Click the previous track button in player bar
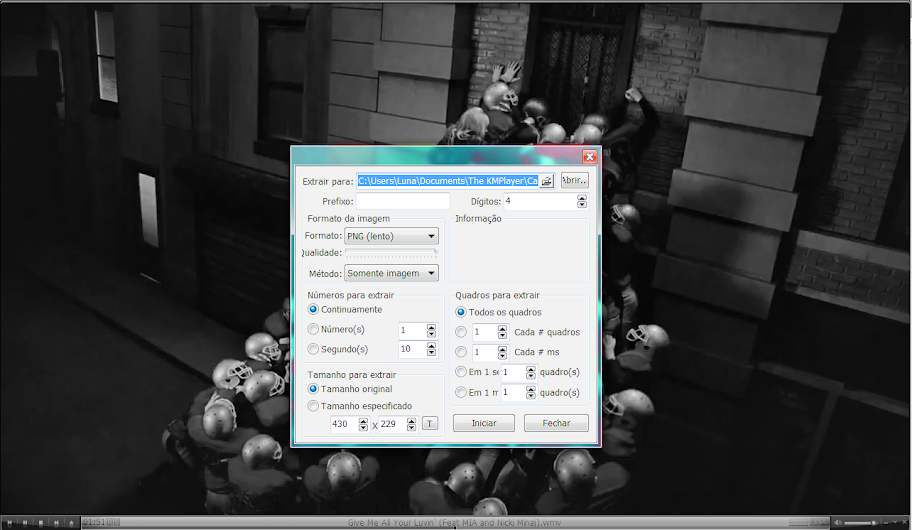The height and width of the screenshot is (530, 912). 10,522
